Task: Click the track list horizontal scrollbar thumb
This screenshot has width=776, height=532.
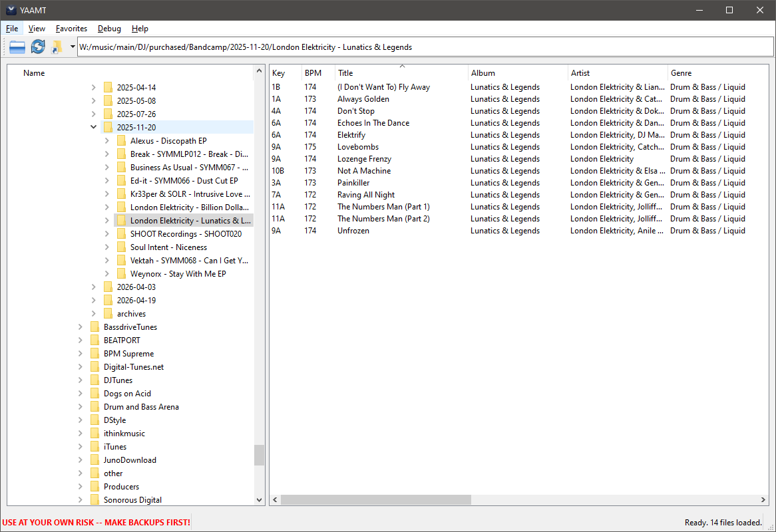Action: click(376, 500)
